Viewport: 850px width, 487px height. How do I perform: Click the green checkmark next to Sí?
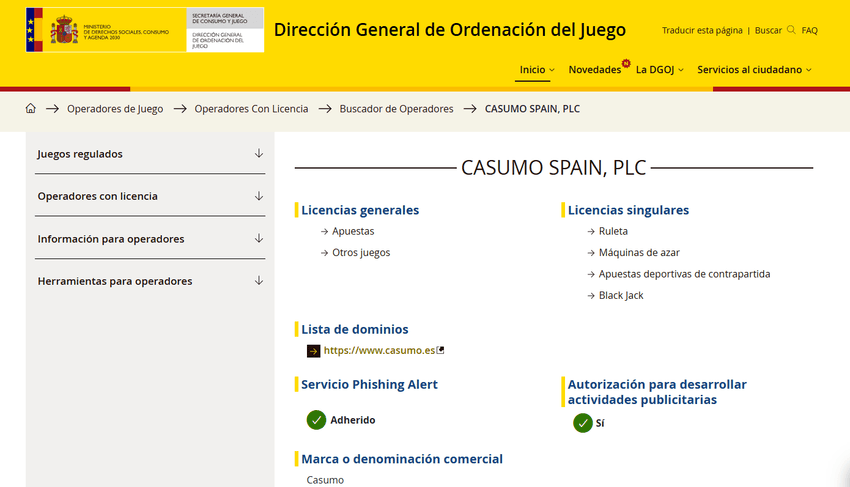[x=583, y=423]
